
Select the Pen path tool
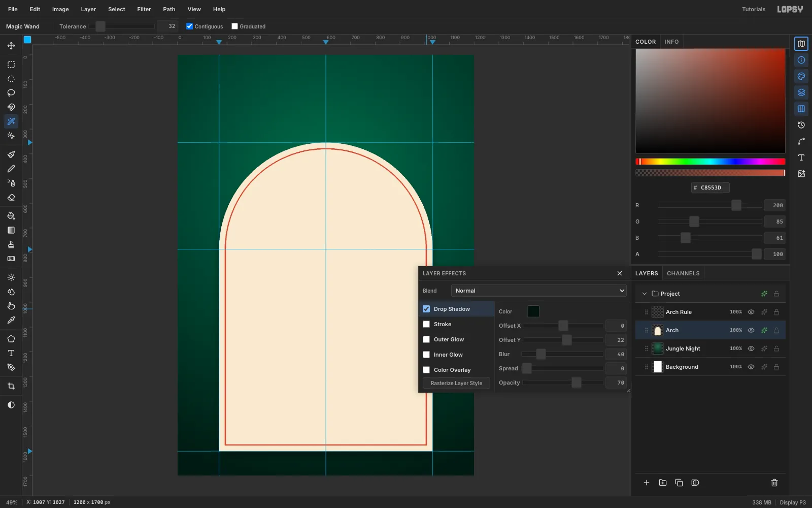[11, 367]
